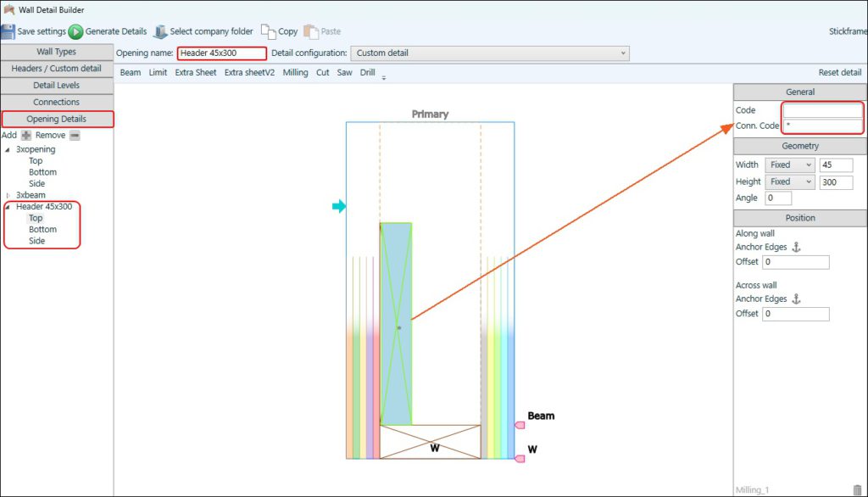Click the Angle input field
The image size is (868, 497).
click(x=778, y=198)
